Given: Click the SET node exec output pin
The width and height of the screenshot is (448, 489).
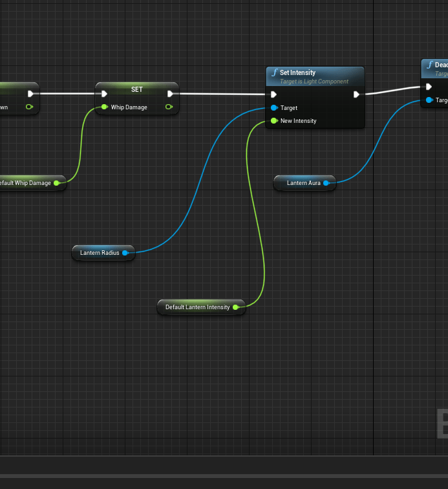Looking at the screenshot, I should pyautogui.click(x=169, y=94).
